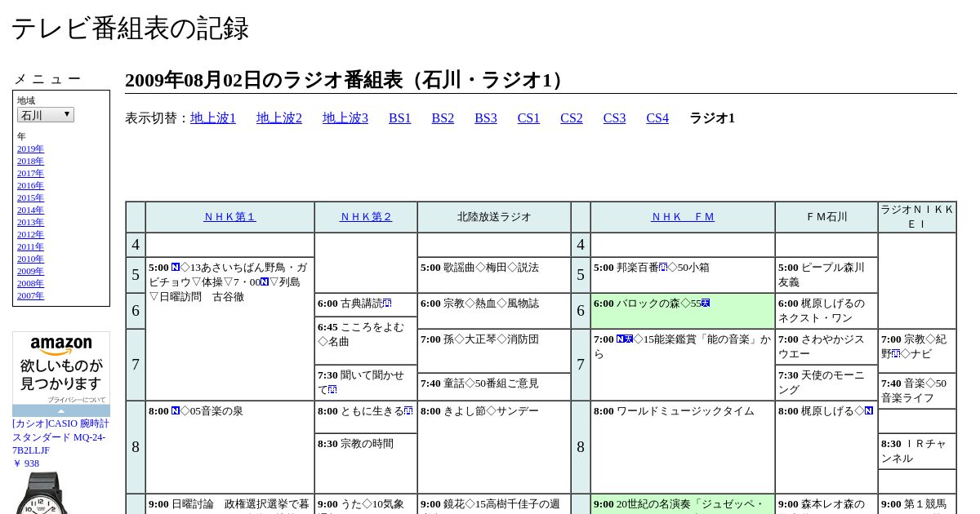Open the 2012年 year link
Image resolution: width=980 pixels, height=514 pixels.
pos(30,234)
